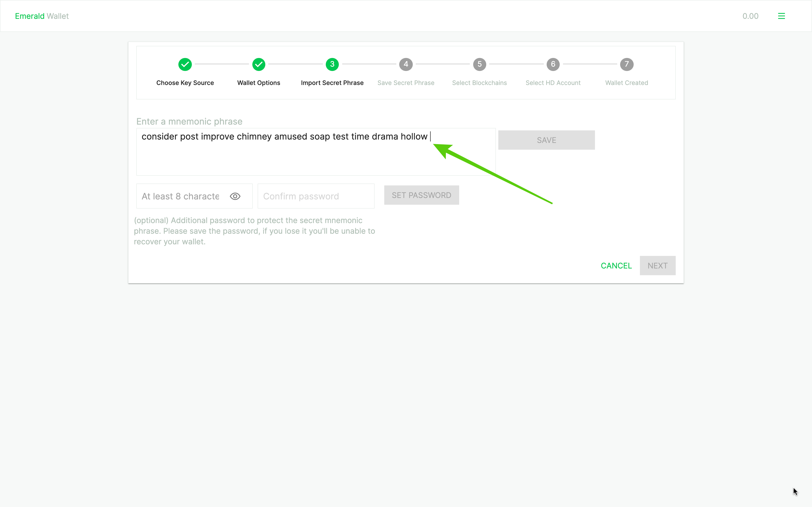Toggle password visibility eye icon
This screenshot has height=507, width=812.
pyautogui.click(x=235, y=196)
